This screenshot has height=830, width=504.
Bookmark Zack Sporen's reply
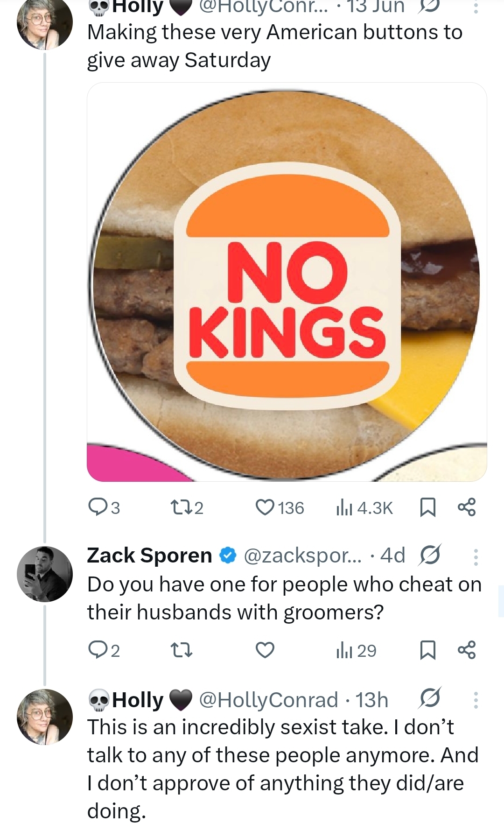428,650
